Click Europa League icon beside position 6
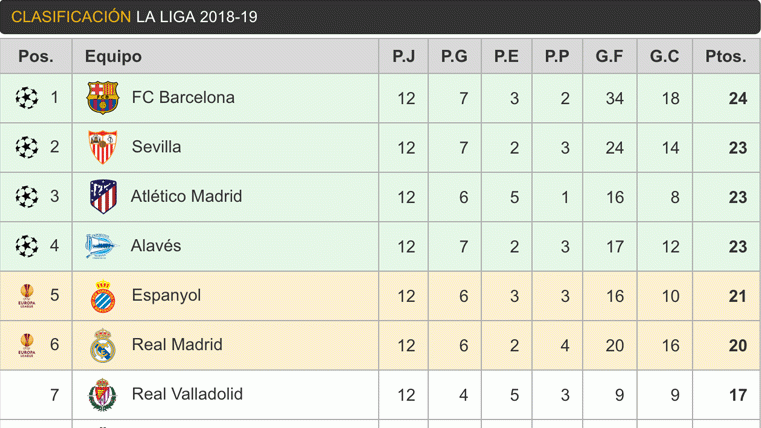 (x=27, y=345)
